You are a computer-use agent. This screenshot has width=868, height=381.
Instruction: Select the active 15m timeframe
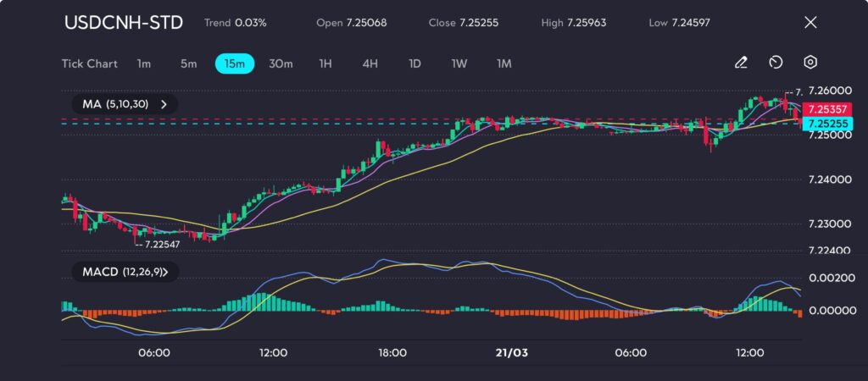235,63
